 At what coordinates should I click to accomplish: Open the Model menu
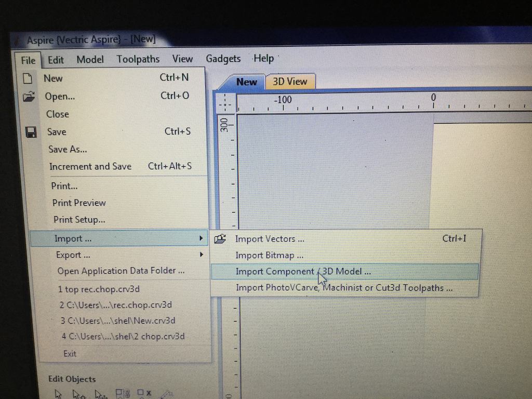click(x=90, y=59)
